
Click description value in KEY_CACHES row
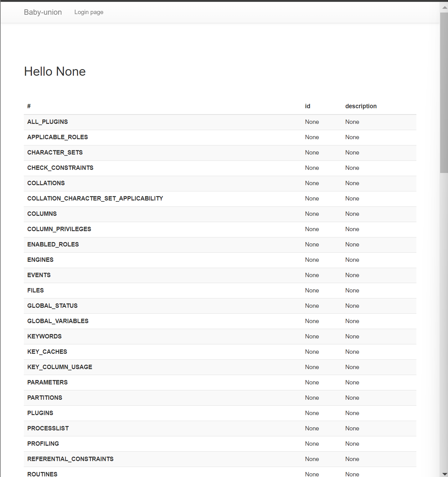[x=352, y=352]
